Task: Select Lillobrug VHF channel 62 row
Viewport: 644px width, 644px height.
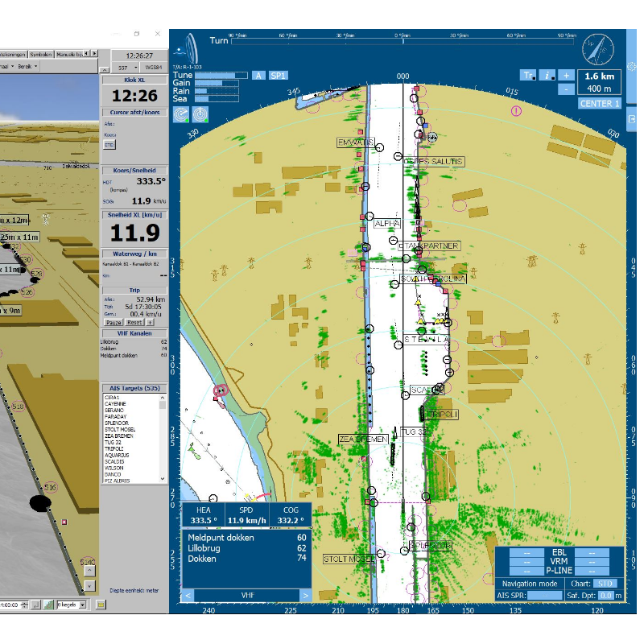Action: tap(246, 548)
